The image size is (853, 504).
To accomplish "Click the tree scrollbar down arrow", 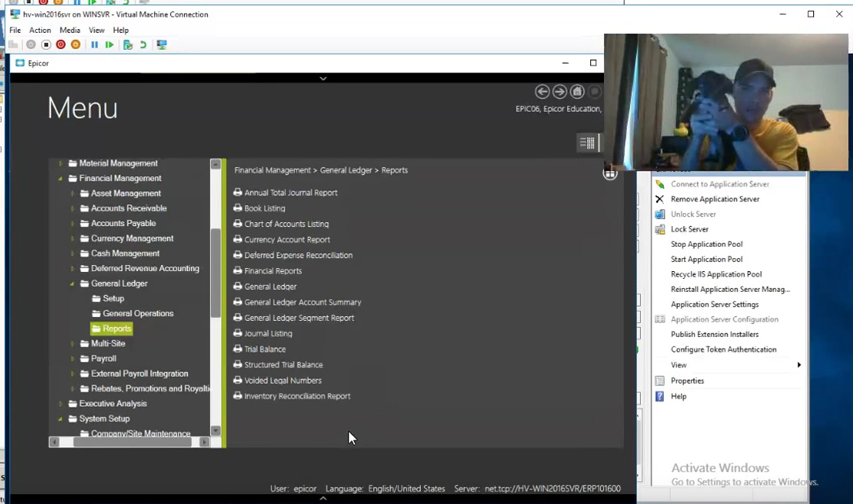I will pos(215,430).
